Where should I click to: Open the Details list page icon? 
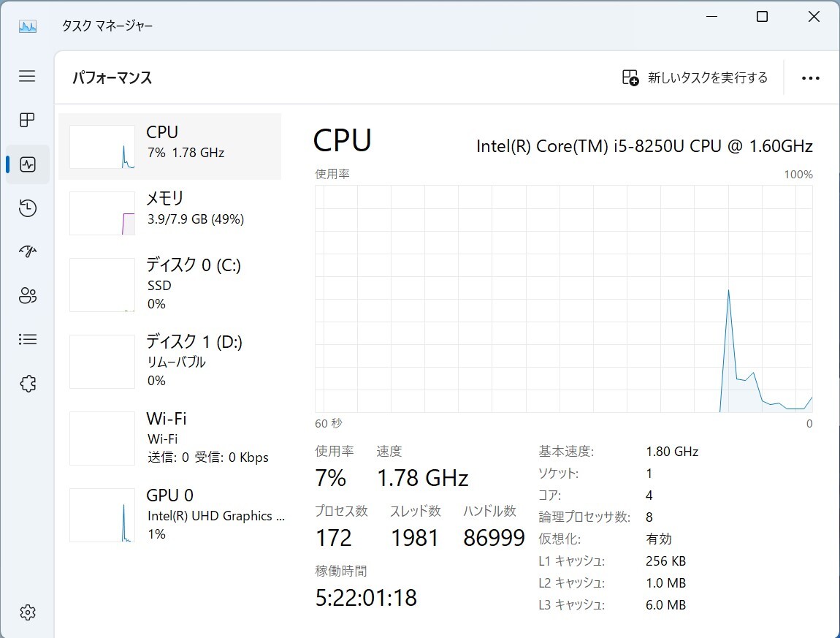(x=27, y=339)
